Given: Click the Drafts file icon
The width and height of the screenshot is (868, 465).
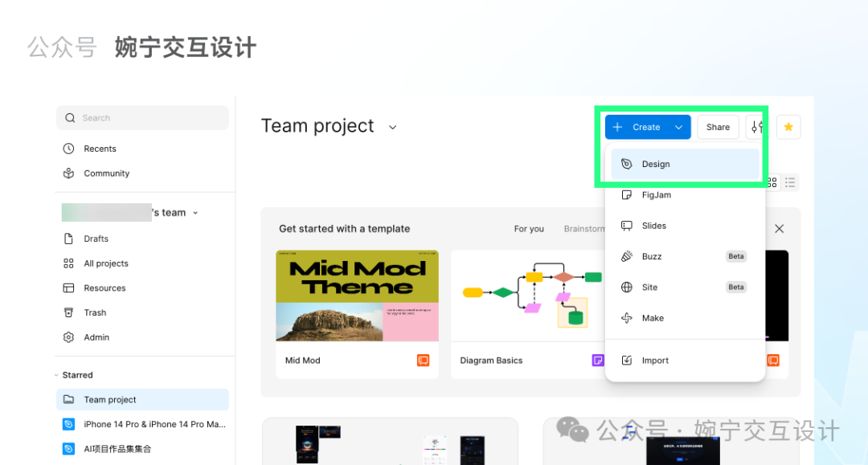Looking at the screenshot, I should tap(68, 239).
